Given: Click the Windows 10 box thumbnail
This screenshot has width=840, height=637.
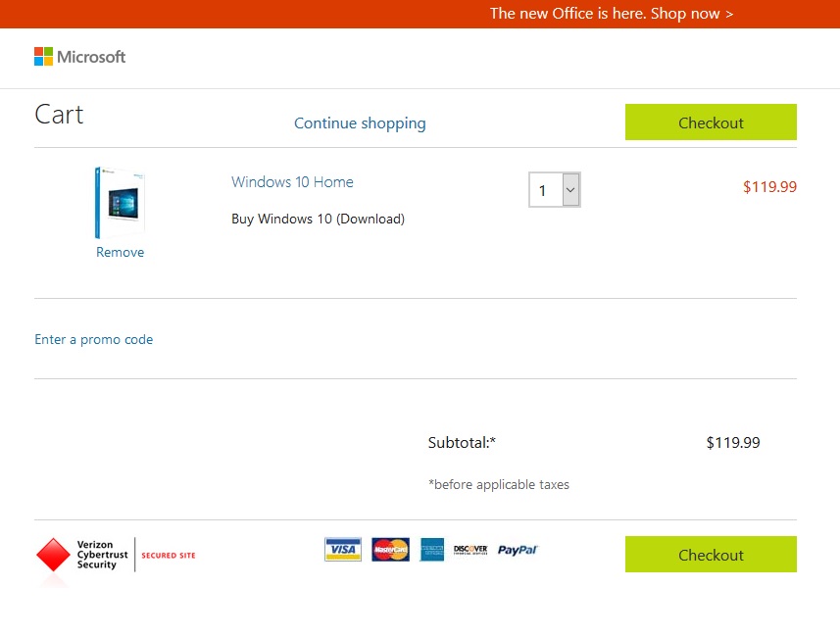Looking at the screenshot, I should [x=120, y=203].
